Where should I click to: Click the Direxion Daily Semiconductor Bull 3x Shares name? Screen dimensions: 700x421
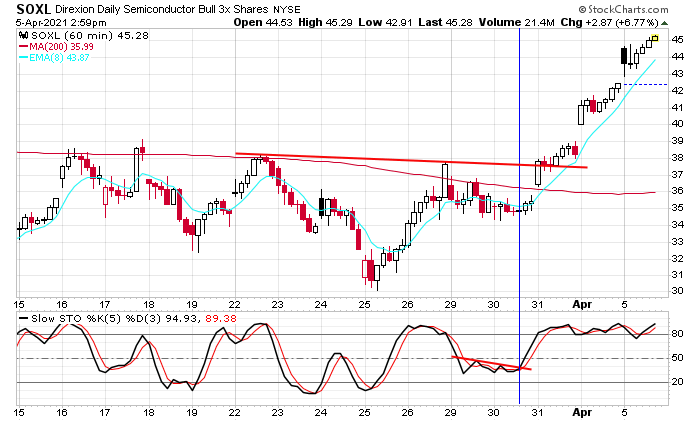pyautogui.click(x=162, y=9)
